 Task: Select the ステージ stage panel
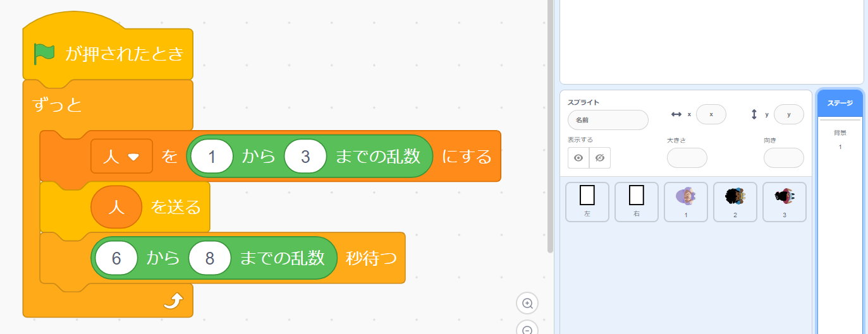click(840, 103)
